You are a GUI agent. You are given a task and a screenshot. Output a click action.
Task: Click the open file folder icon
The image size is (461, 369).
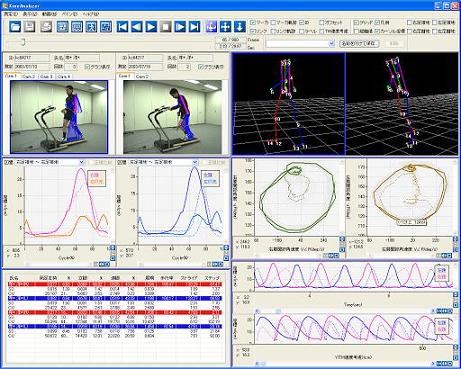tap(15, 27)
